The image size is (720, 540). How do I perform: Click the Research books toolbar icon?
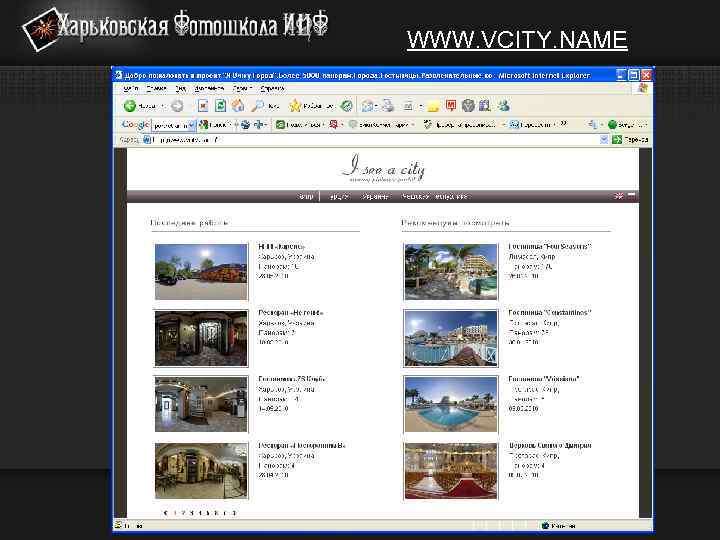click(x=485, y=106)
